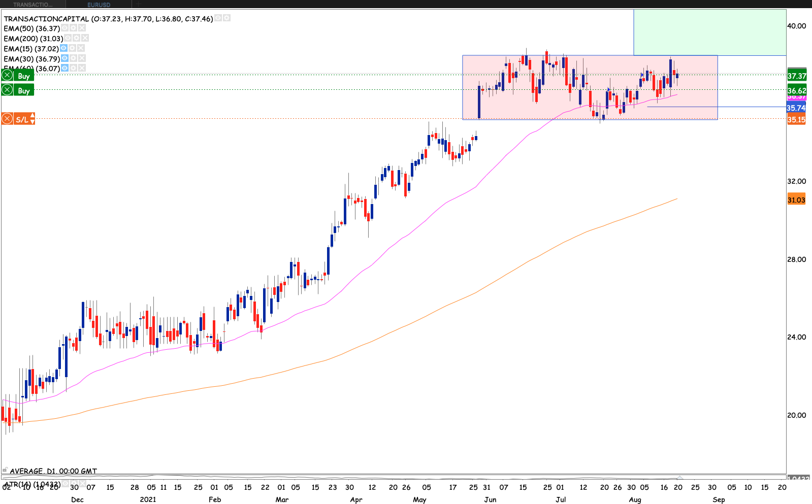Open settings gear for EMA(15) indicator
Screen dimensions: 812x504
click(72, 48)
